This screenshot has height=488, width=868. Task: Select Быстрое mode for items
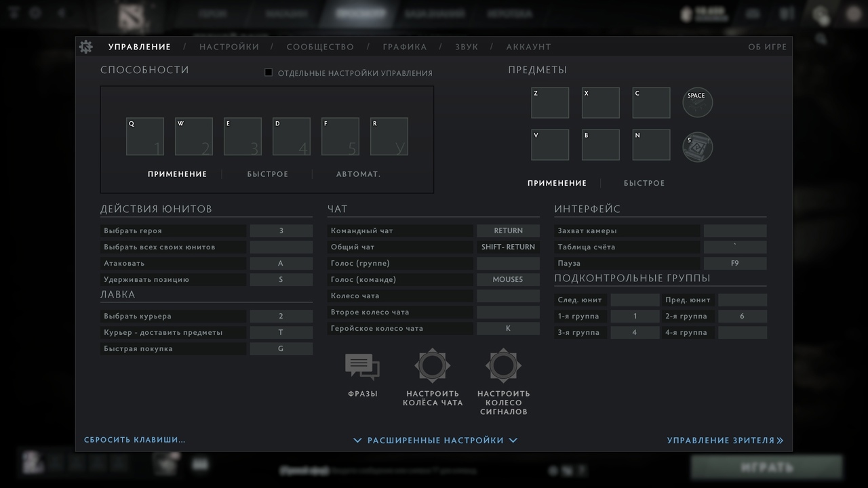pos(644,183)
